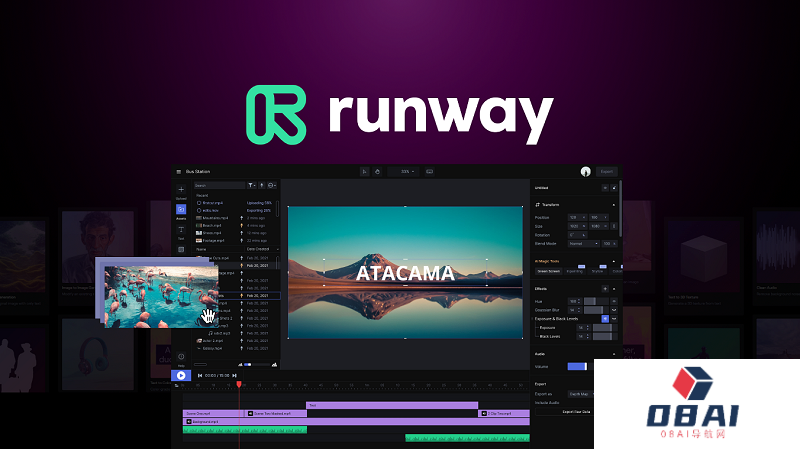The height and width of the screenshot is (449, 800).
Task: Adjust the Volume slider
Action: [x=578, y=367]
